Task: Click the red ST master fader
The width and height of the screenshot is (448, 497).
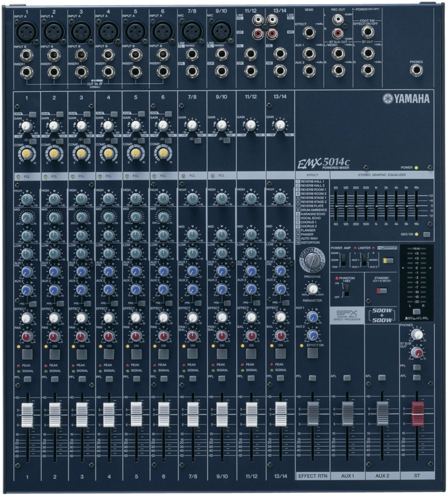Action: (x=417, y=414)
